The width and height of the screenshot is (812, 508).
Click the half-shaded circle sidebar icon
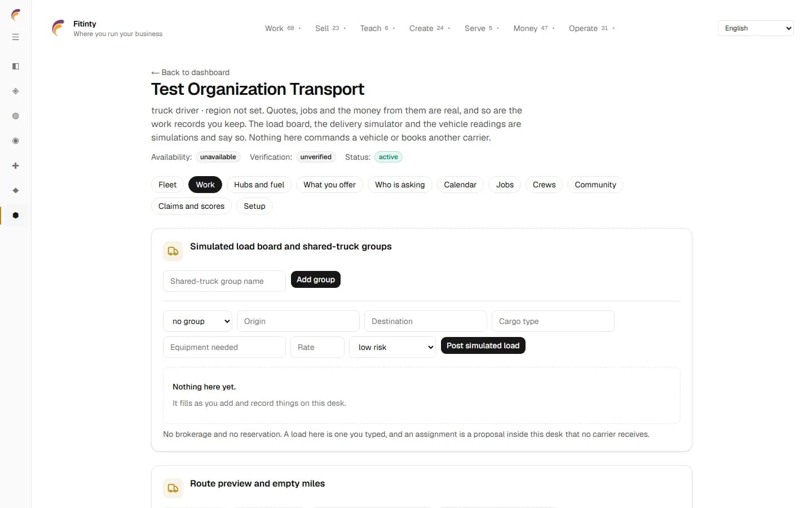click(16, 116)
